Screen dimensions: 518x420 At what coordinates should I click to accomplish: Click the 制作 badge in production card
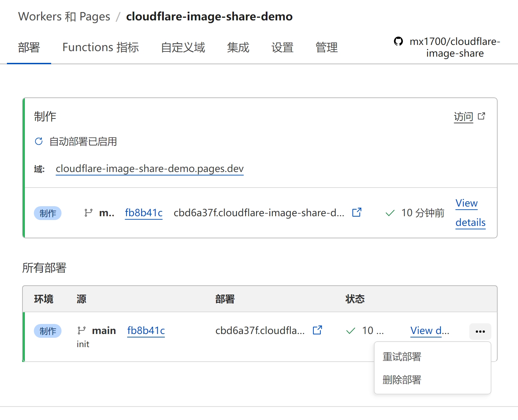tap(48, 213)
